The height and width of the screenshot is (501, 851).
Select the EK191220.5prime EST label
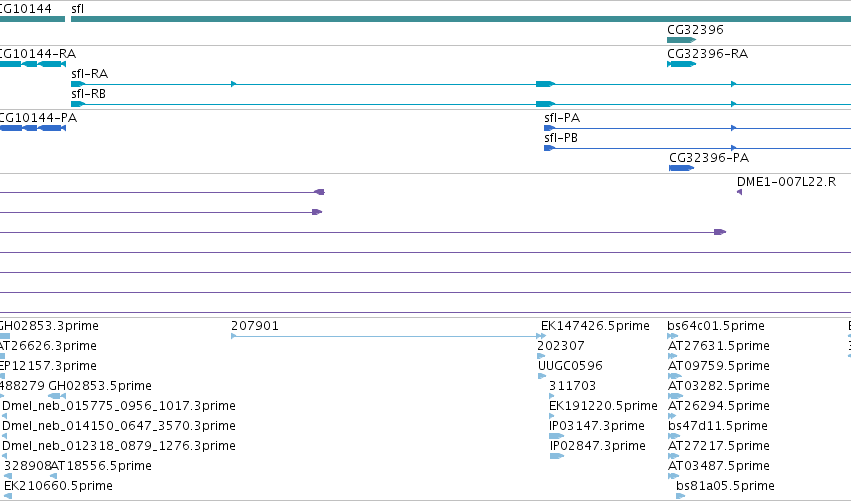click(603, 406)
